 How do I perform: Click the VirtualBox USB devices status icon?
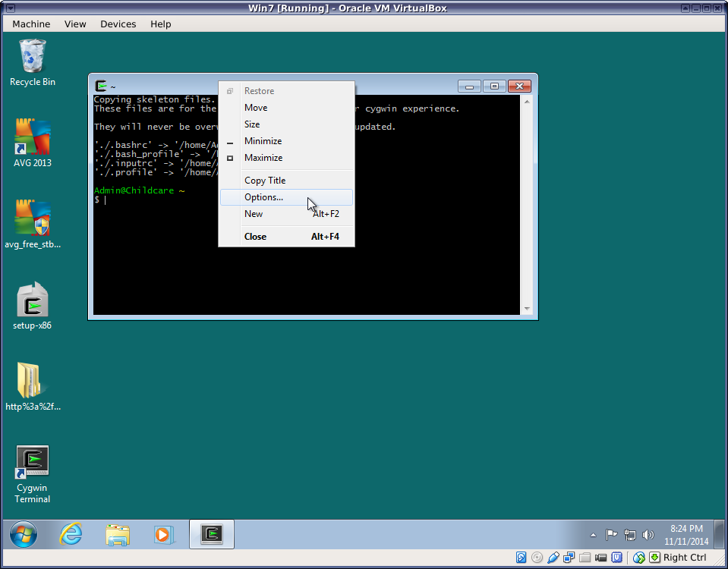(553, 558)
